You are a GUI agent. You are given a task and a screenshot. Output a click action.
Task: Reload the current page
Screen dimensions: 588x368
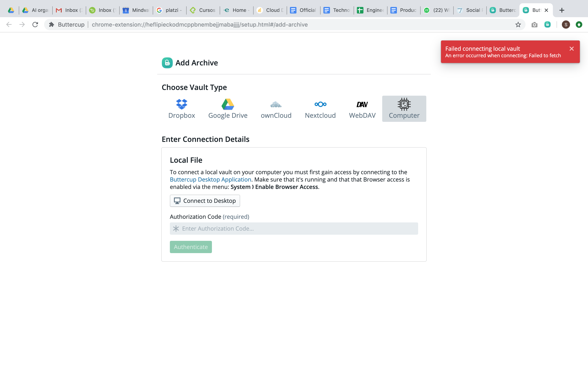point(35,25)
